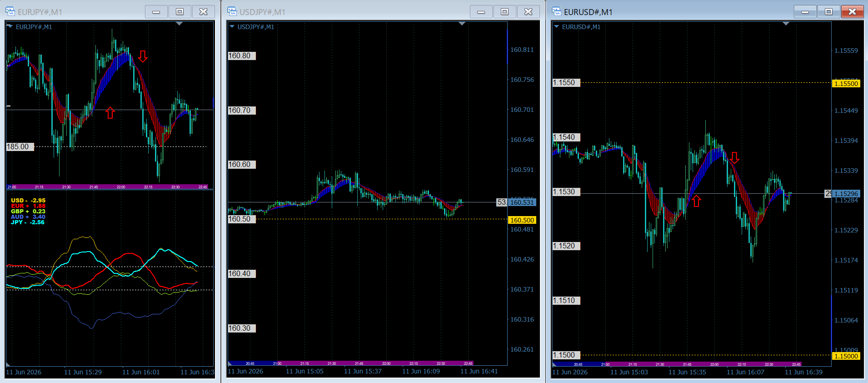Close the USDJPY#,M1 chart window
Screen dimensions: 868x383
(529, 12)
